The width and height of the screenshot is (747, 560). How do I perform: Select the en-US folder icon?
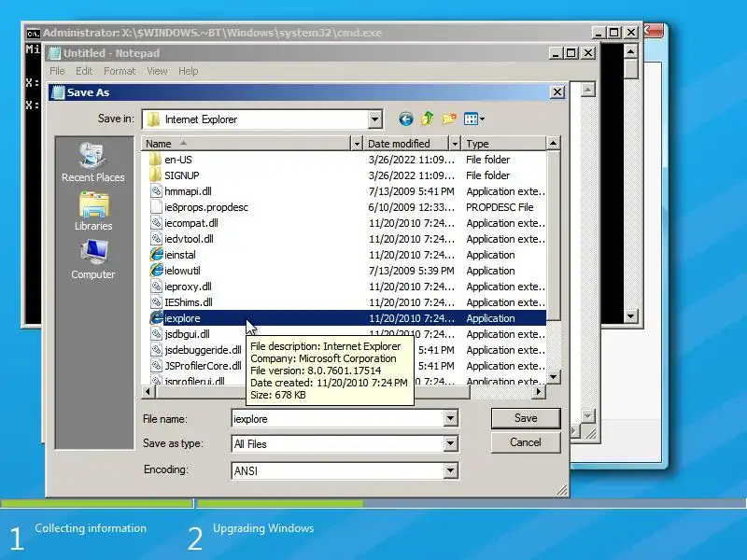click(156, 160)
